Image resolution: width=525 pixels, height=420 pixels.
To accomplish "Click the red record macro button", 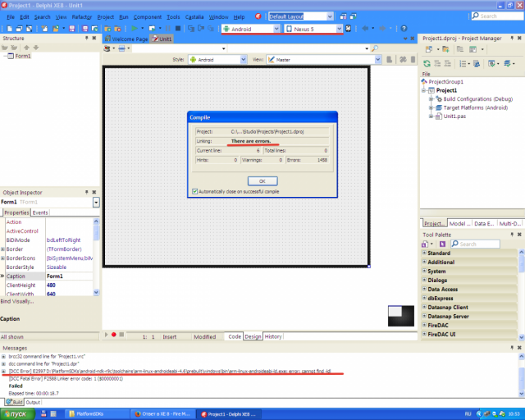I will 114,335.
